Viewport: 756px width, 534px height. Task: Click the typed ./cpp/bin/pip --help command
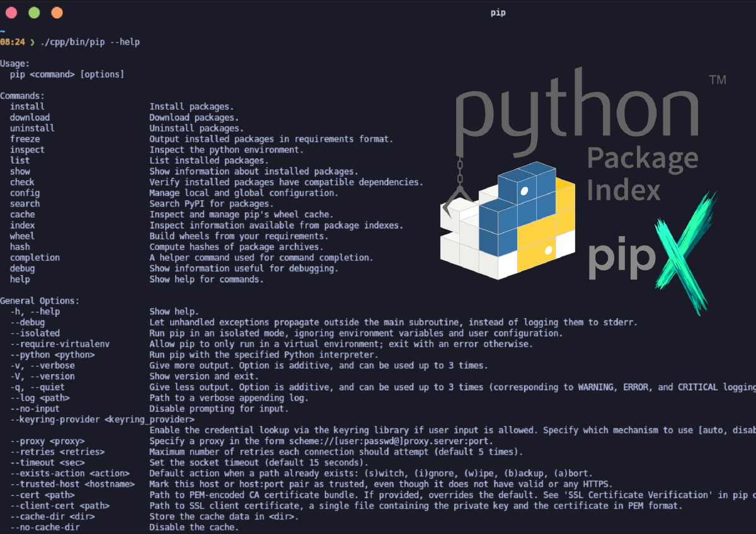pyautogui.click(x=89, y=42)
